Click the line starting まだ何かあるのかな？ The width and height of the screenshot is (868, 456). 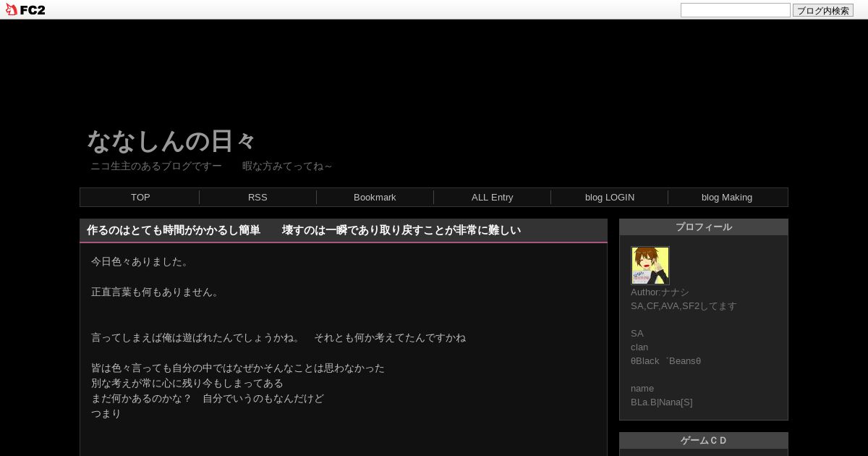pyautogui.click(x=208, y=398)
